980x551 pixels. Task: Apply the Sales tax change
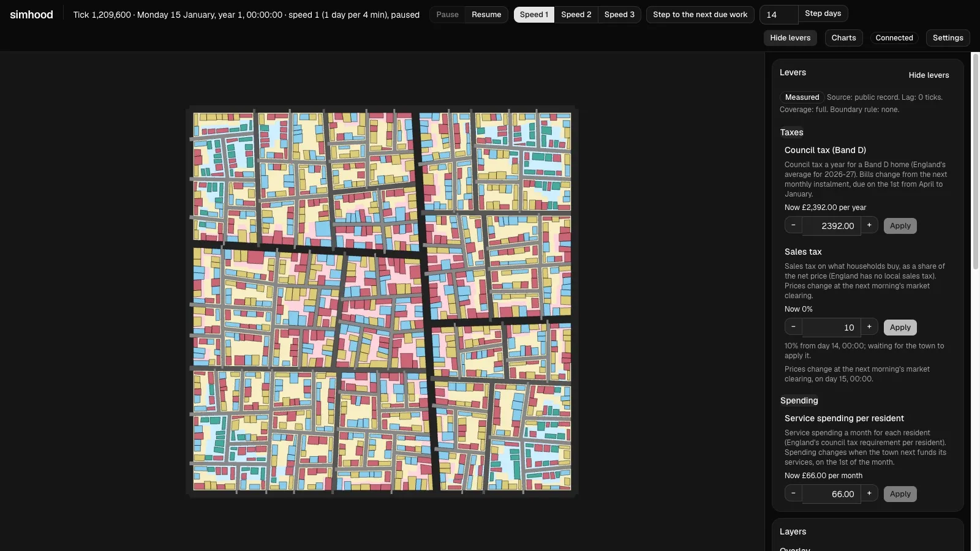[900, 328]
